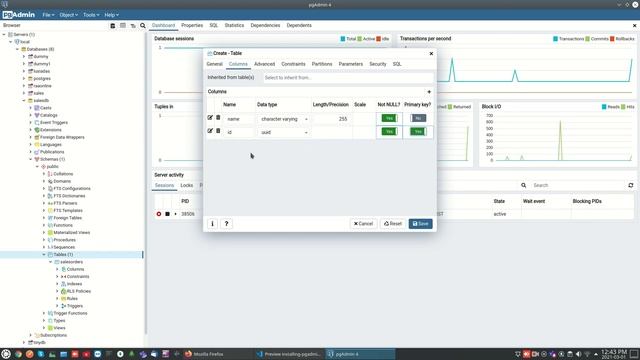The height and width of the screenshot is (360, 640).
Task: Open the File menu
Action: click(48, 15)
